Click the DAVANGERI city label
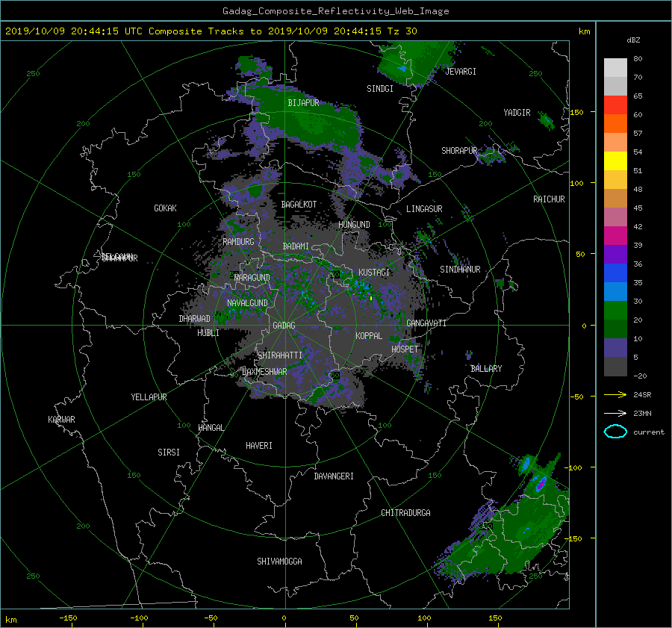 [x=334, y=476]
